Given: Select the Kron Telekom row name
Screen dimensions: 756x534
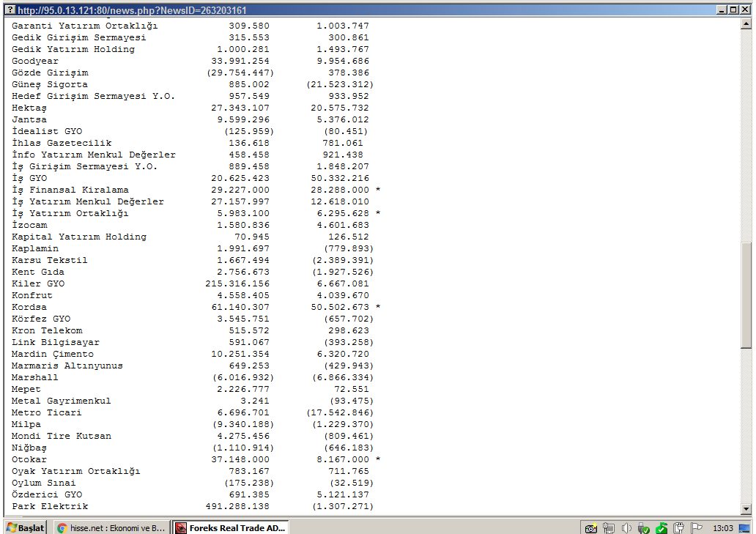Looking at the screenshot, I should click(x=47, y=330).
